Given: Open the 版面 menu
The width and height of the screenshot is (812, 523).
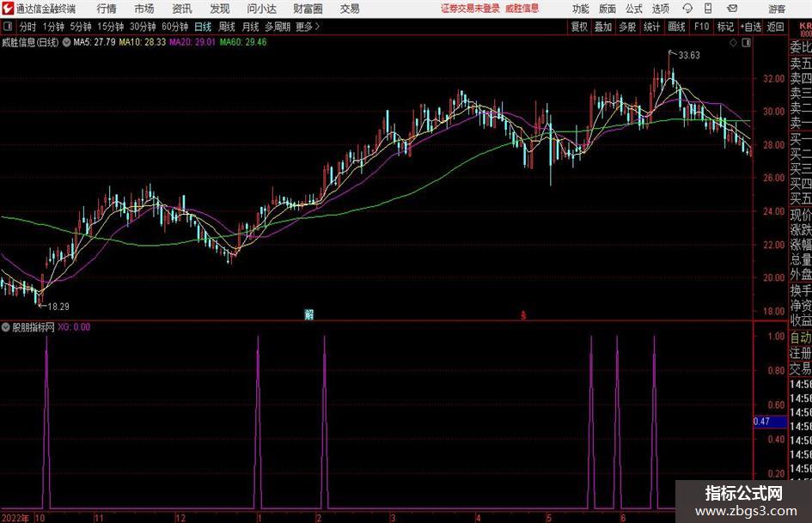Looking at the screenshot, I should 607,9.
